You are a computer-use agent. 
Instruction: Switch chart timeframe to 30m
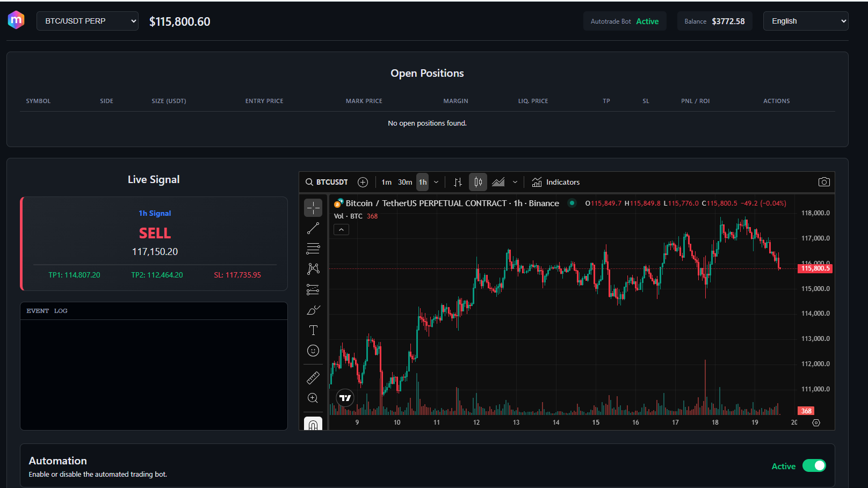click(x=404, y=182)
